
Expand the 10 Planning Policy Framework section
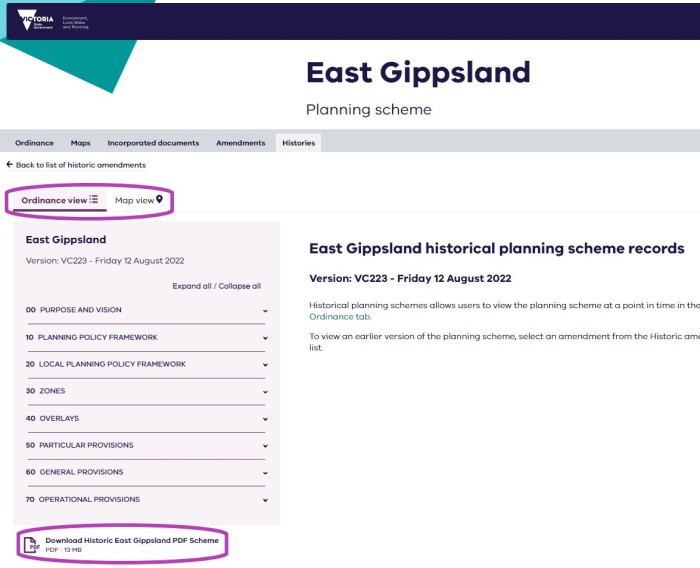click(x=265, y=338)
